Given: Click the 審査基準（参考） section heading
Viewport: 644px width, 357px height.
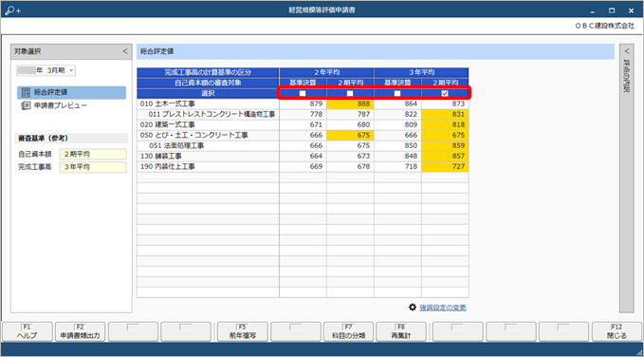Looking at the screenshot, I should pyautogui.click(x=43, y=138).
